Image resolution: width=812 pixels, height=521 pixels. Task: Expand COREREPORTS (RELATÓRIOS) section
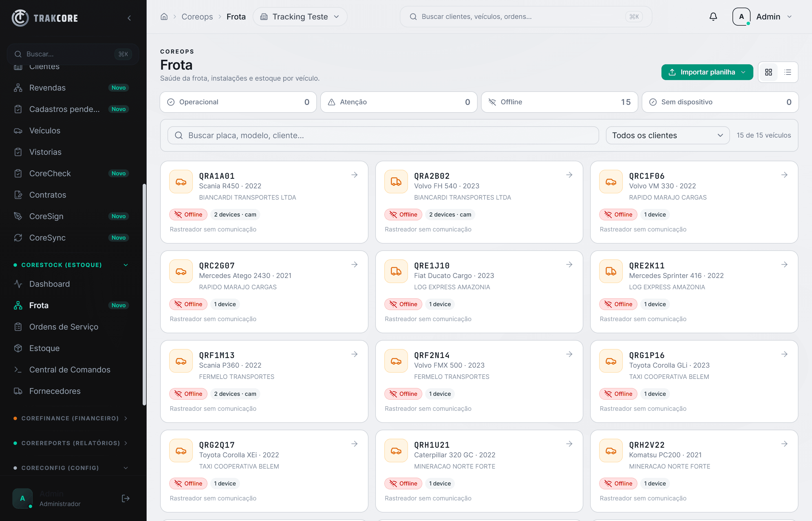tap(70, 443)
